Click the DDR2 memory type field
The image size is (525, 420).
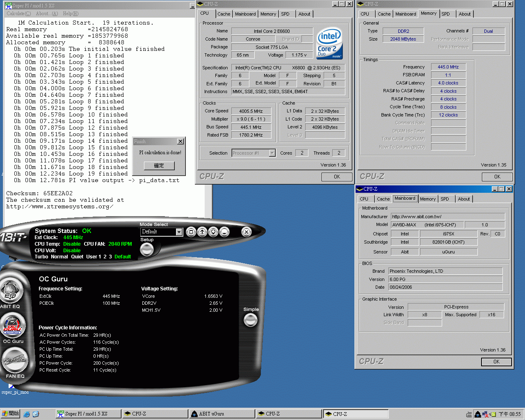pos(403,31)
